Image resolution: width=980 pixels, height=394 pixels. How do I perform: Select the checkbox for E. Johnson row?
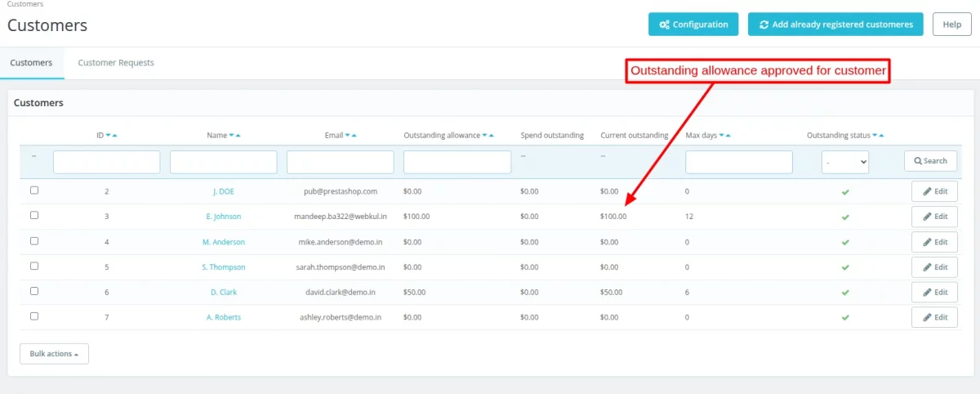34,216
